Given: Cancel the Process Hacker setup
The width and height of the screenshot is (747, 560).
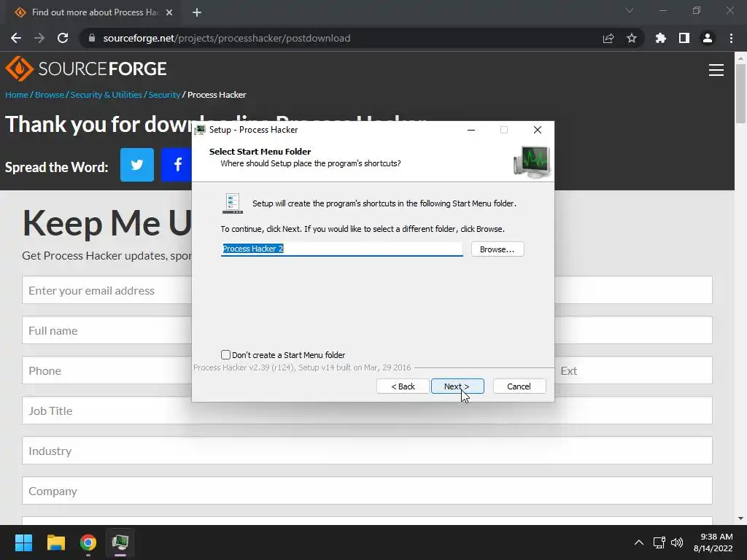Looking at the screenshot, I should 519,386.
